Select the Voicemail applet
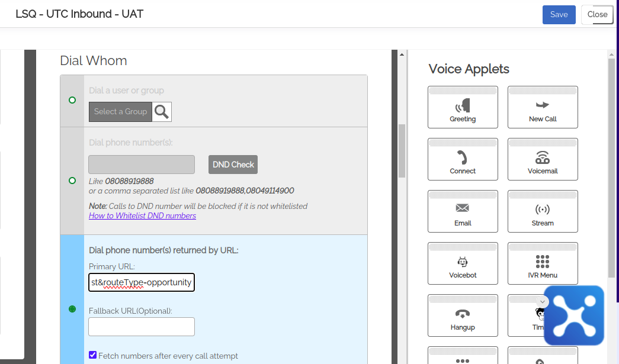The image size is (619, 364). click(543, 159)
